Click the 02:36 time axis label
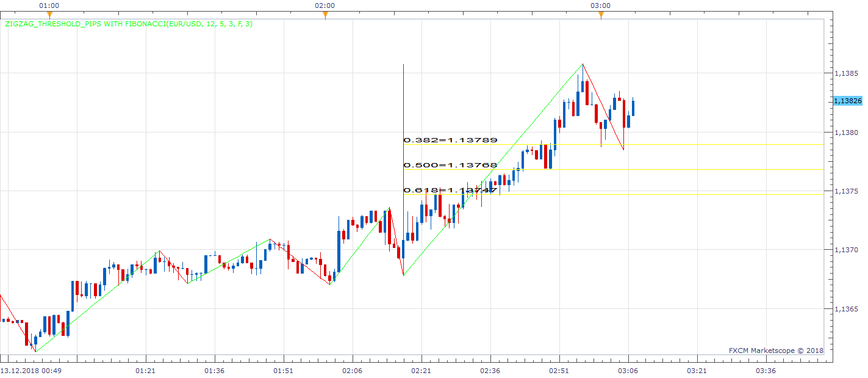Viewport: 868px width, 378px height. point(490,371)
